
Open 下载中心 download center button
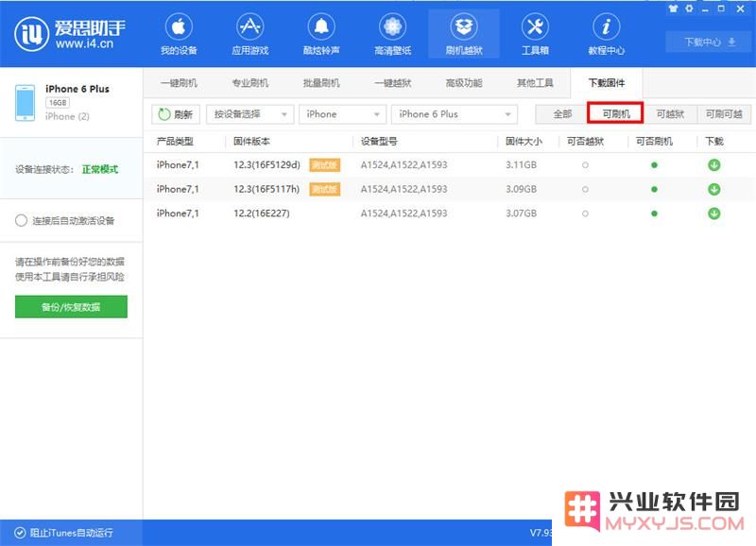[709, 42]
